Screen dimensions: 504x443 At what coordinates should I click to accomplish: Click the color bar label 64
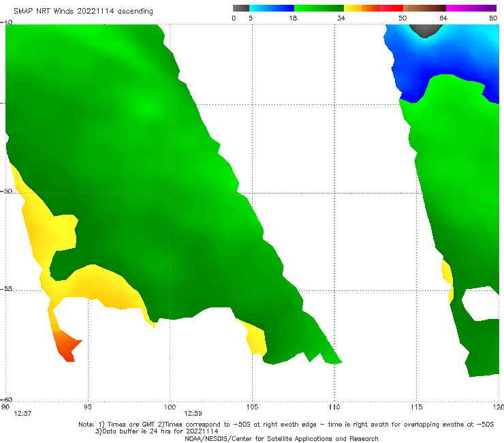tap(443, 18)
